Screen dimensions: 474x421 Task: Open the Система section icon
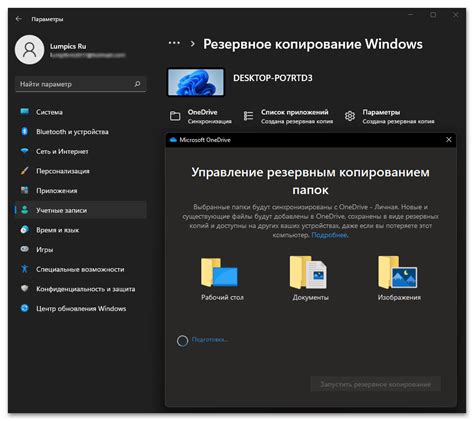(25, 112)
